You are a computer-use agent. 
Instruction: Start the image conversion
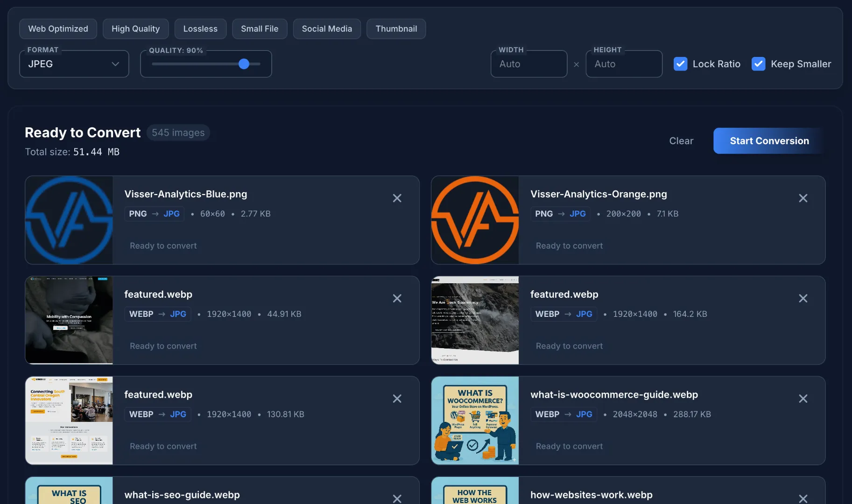[x=769, y=140]
